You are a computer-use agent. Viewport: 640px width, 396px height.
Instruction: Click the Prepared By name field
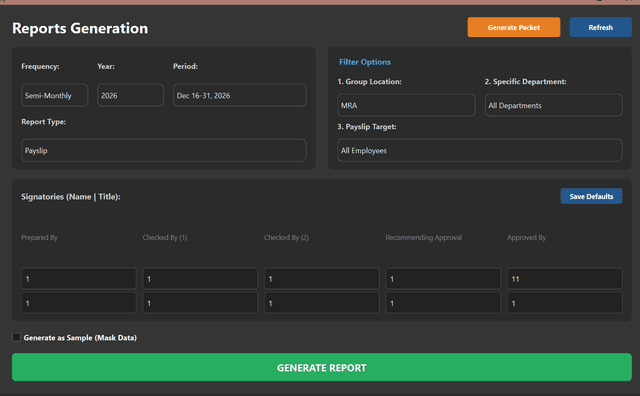pos(79,279)
